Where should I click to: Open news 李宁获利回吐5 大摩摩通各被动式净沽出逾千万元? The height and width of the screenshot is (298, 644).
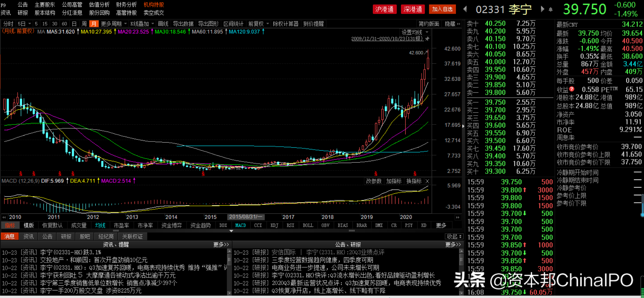pyautogui.click(x=108, y=275)
